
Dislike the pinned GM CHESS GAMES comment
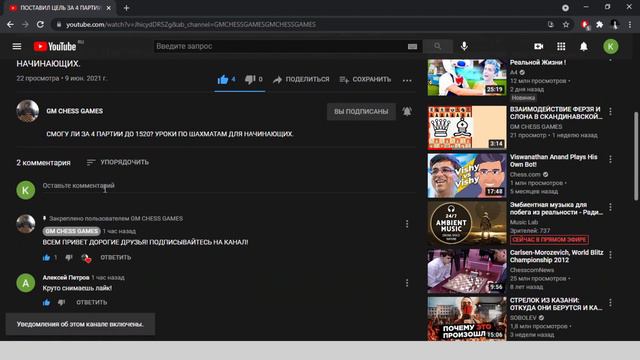[x=69, y=258]
